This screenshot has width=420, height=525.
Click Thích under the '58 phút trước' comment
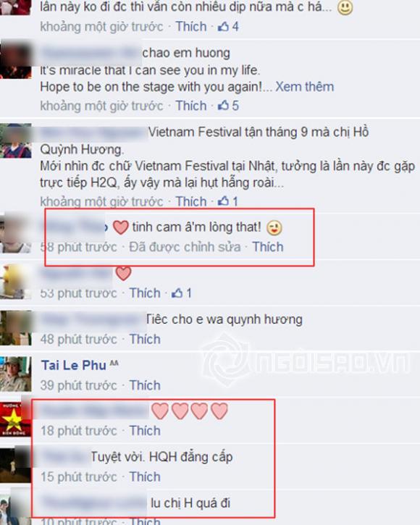pyautogui.click(x=268, y=247)
